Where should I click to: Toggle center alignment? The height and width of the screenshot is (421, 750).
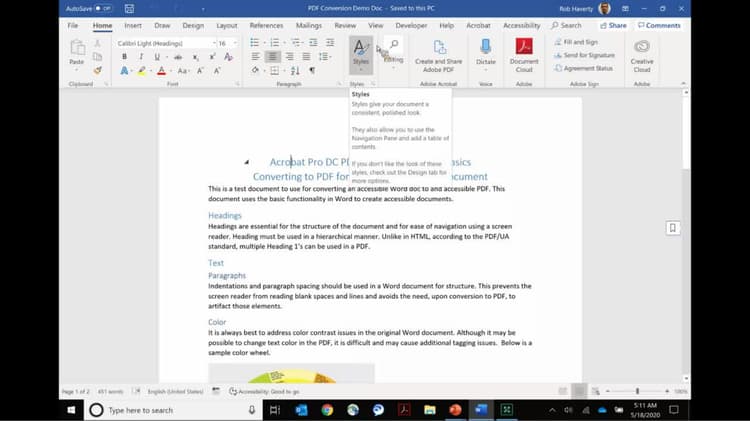(272, 57)
